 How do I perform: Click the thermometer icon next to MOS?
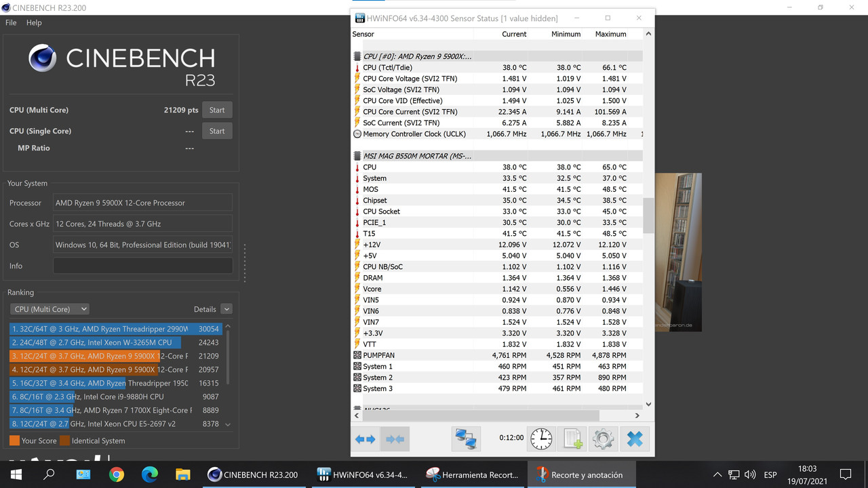point(357,189)
